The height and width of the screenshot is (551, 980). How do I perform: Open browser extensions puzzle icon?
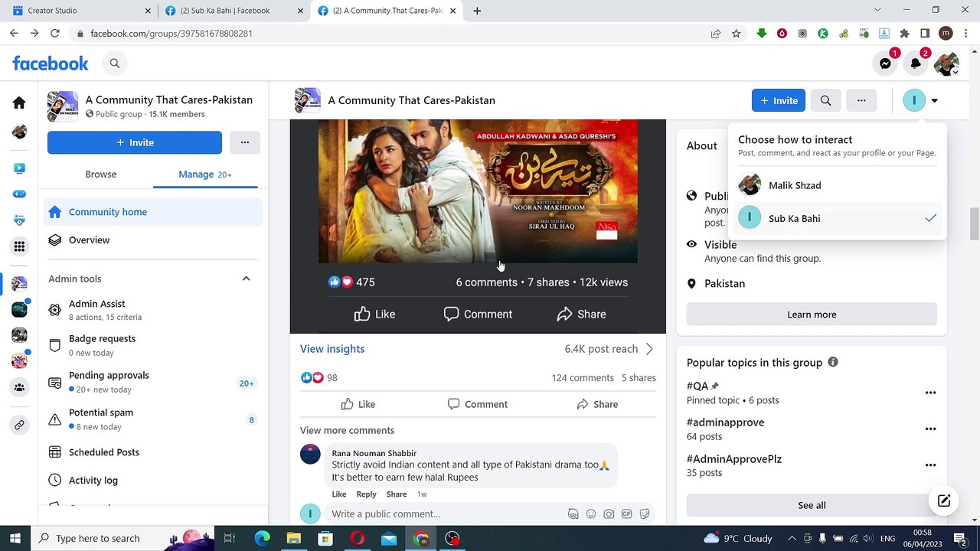coord(904,34)
